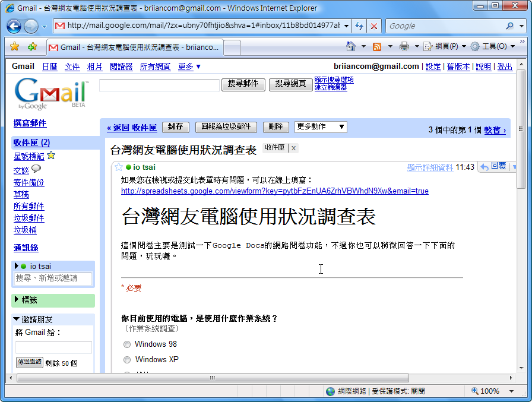Viewport: 532px width, 402px height.
Task: Star the io tsai message
Action: tap(118, 167)
